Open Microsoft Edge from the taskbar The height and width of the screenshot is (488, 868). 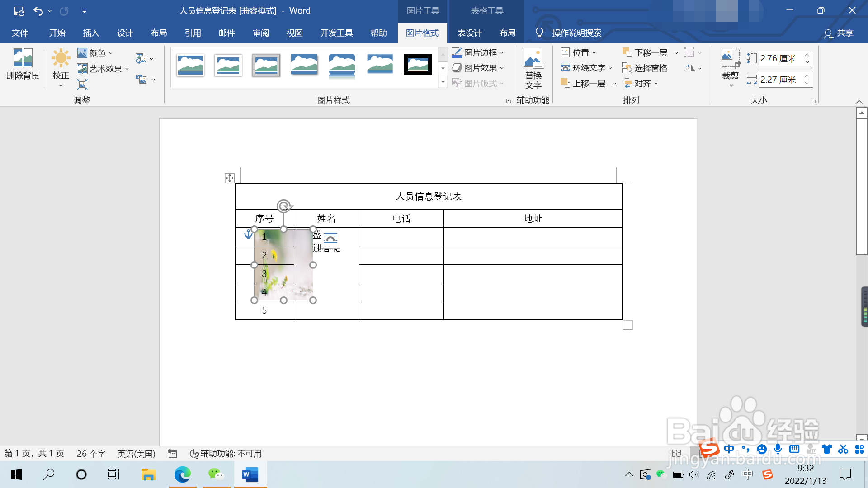pyautogui.click(x=183, y=474)
